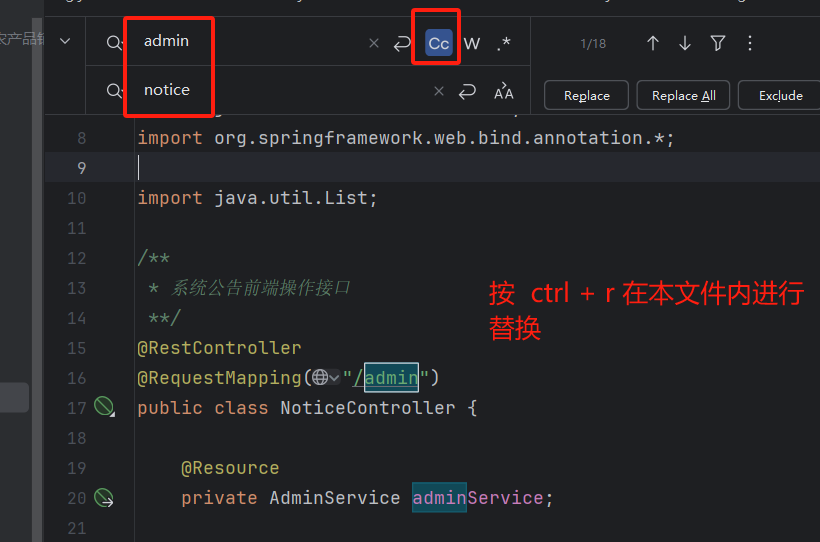Image resolution: width=820 pixels, height=542 pixels.
Task: Click the @Resource annotation
Action: coord(230,468)
